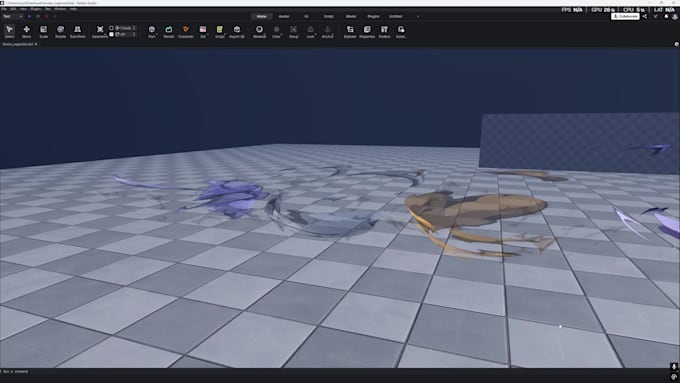Open the Test mode dropdown
The width and height of the screenshot is (680, 383).
pyautogui.click(x=12, y=16)
